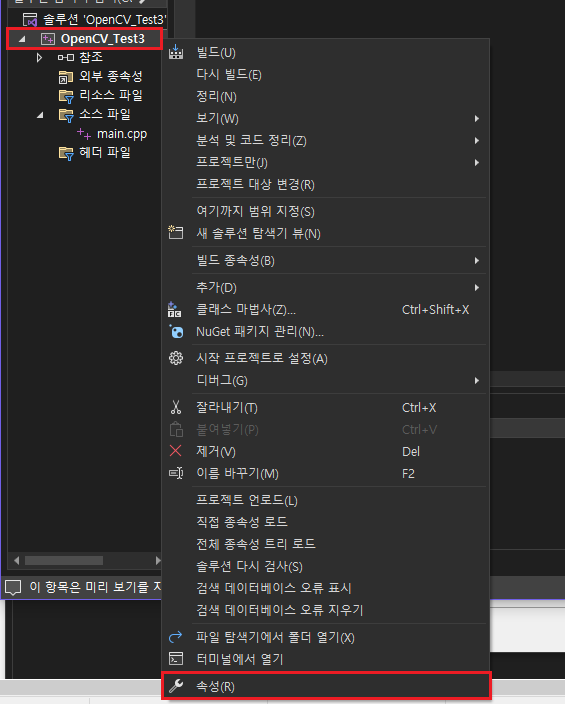
Task: Choose 솔루션 다시 검사(S)
Action: pyautogui.click(x=326, y=566)
